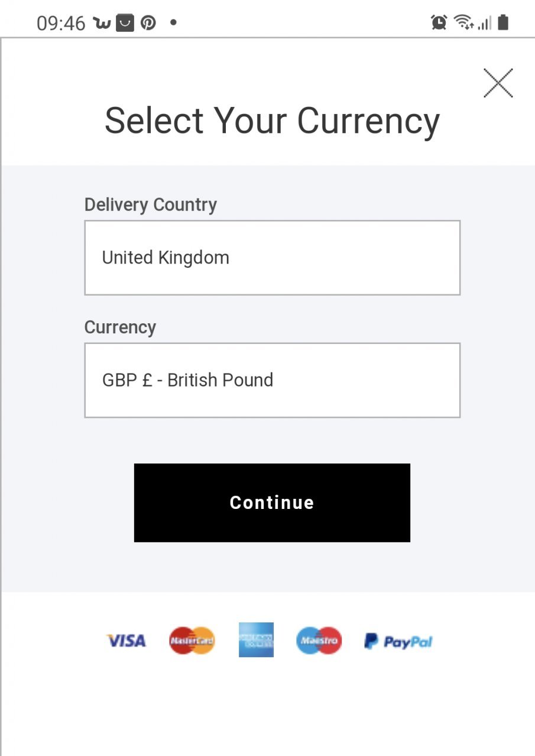Tap the Wish notification icon in status bar
535x756 pixels.
tap(102, 23)
